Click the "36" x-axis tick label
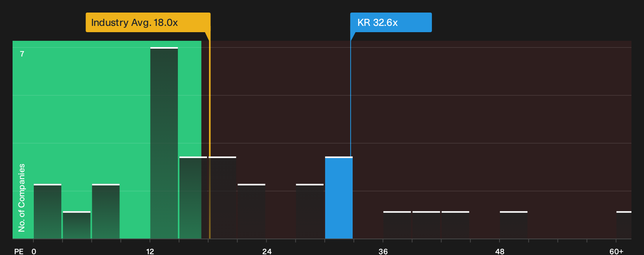The height and width of the screenshot is (255, 644). [383, 251]
